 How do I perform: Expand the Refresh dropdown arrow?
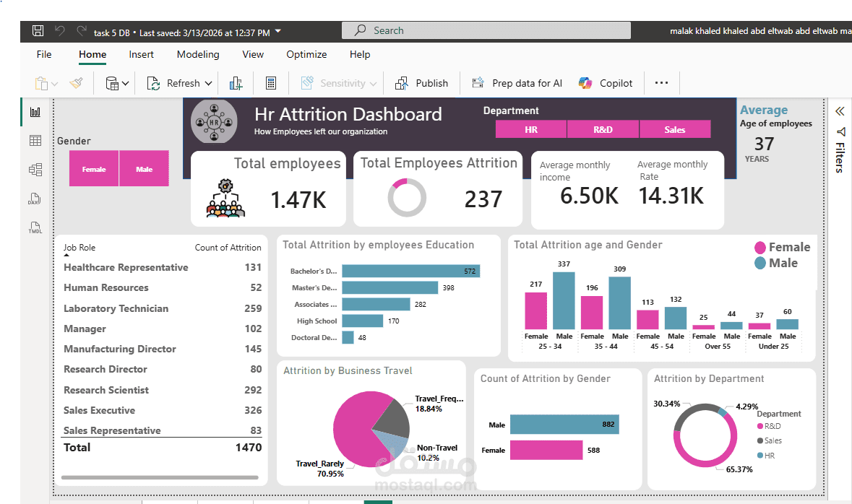(x=210, y=83)
